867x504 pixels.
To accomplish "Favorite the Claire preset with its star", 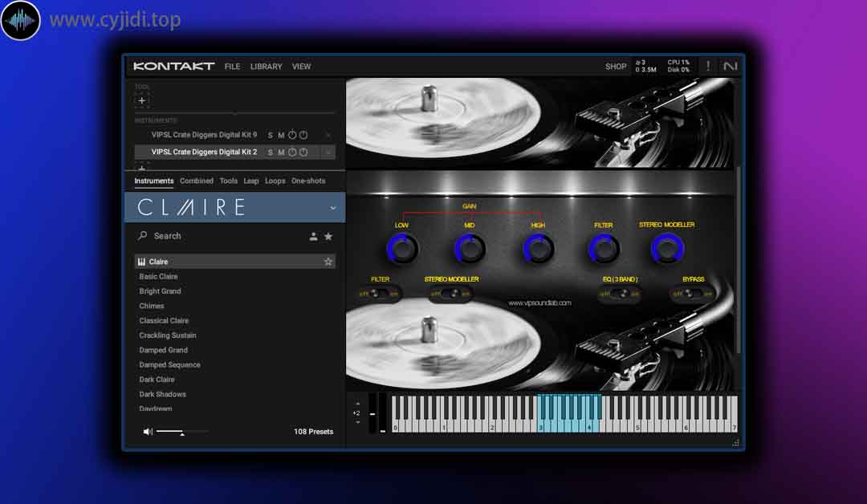I will pos(328,262).
